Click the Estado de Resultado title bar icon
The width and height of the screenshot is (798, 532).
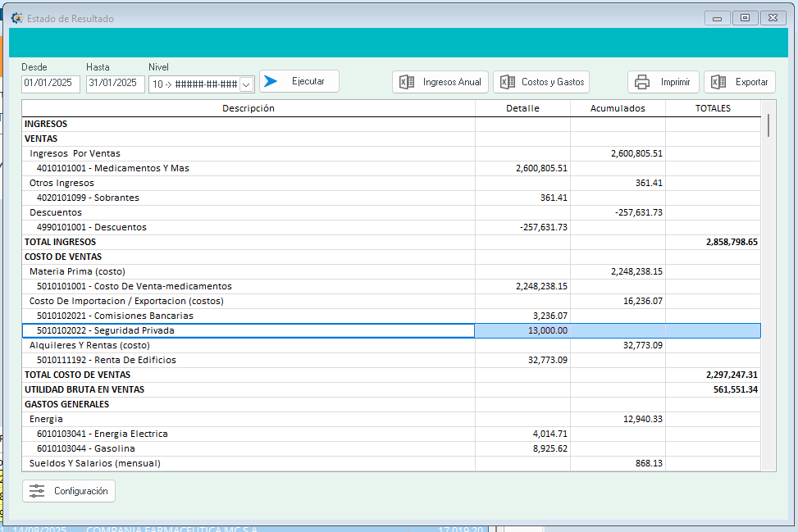click(x=17, y=18)
